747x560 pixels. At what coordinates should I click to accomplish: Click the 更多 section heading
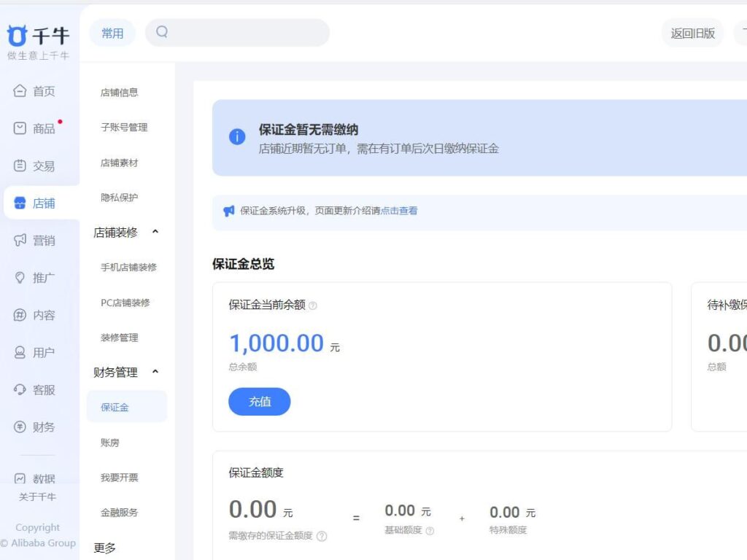(x=105, y=548)
